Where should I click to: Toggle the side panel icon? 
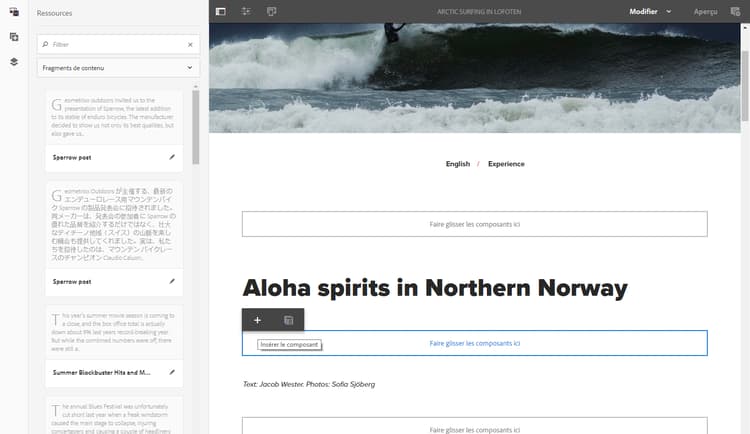pyautogui.click(x=221, y=11)
